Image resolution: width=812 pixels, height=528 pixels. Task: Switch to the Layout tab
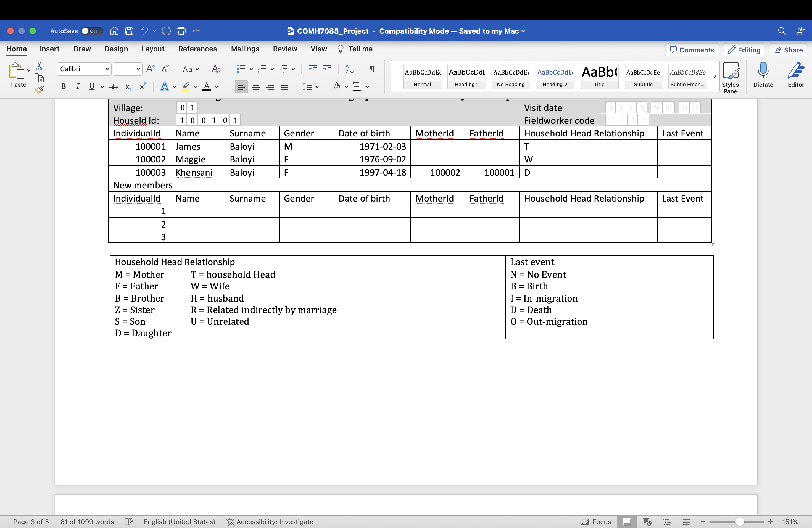(152, 49)
